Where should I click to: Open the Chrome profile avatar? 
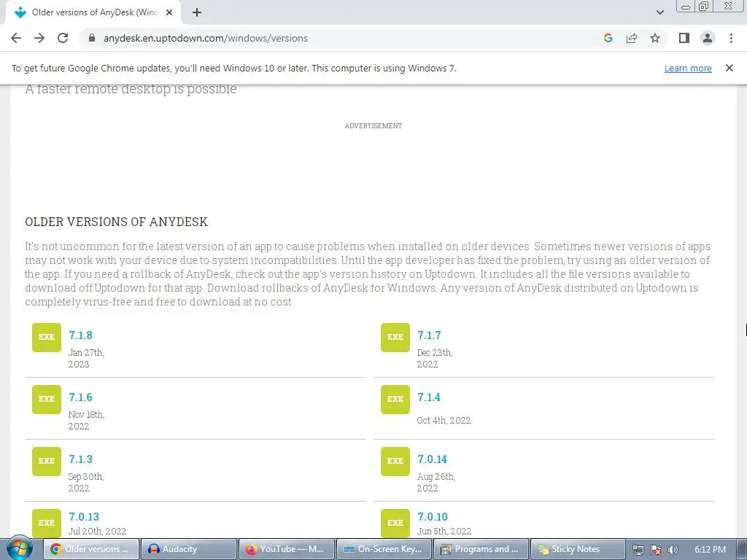click(708, 38)
